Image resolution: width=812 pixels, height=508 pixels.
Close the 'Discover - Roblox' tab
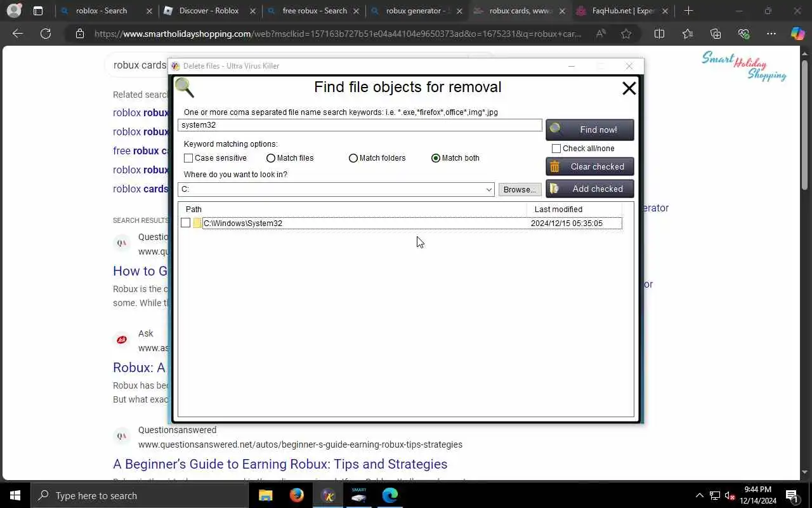point(252,11)
